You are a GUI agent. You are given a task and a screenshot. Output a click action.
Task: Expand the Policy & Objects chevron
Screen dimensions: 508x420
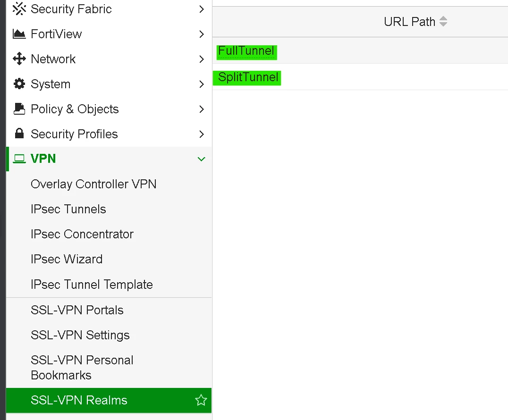(x=202, y=109)
